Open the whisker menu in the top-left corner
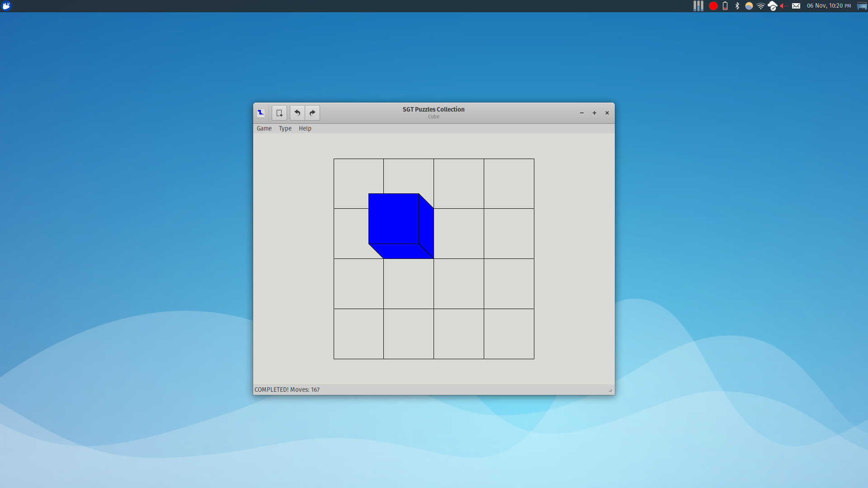The height and width of the screenshot is (488, 868). [x=7, y=6]
